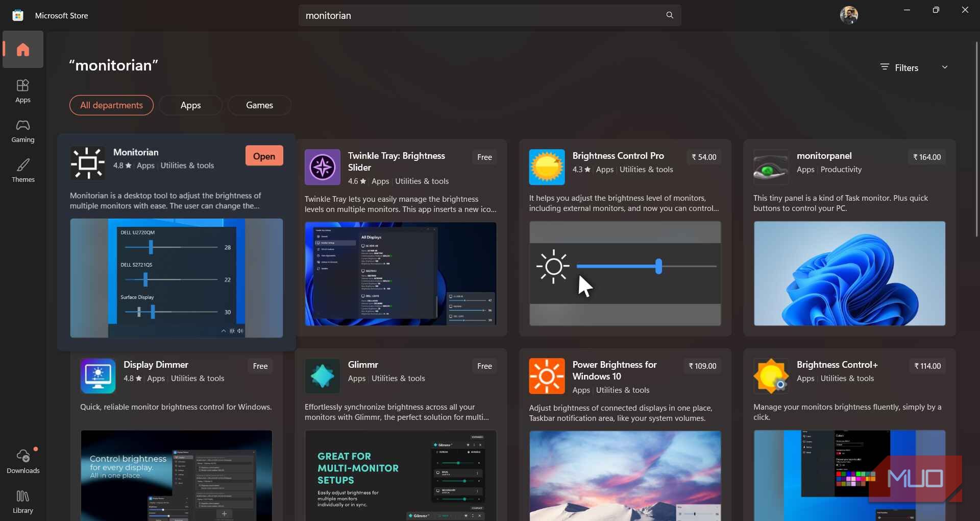
Task: Open the Downloads section in sidebar
Action: (x=23, y=461)
